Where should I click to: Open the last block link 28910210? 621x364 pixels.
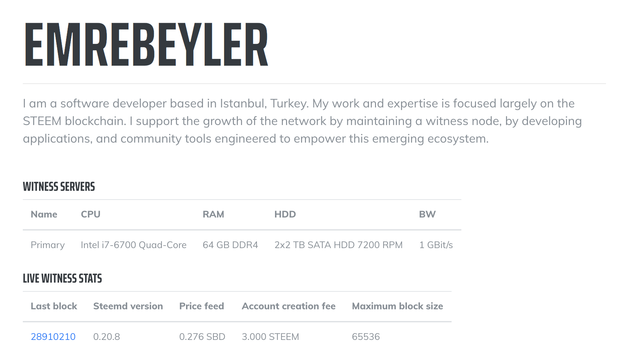(53, 337)
